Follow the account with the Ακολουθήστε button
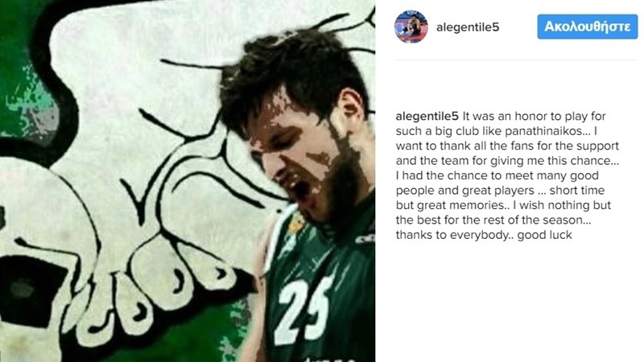644x362 pixels. [x=588, y=27]
